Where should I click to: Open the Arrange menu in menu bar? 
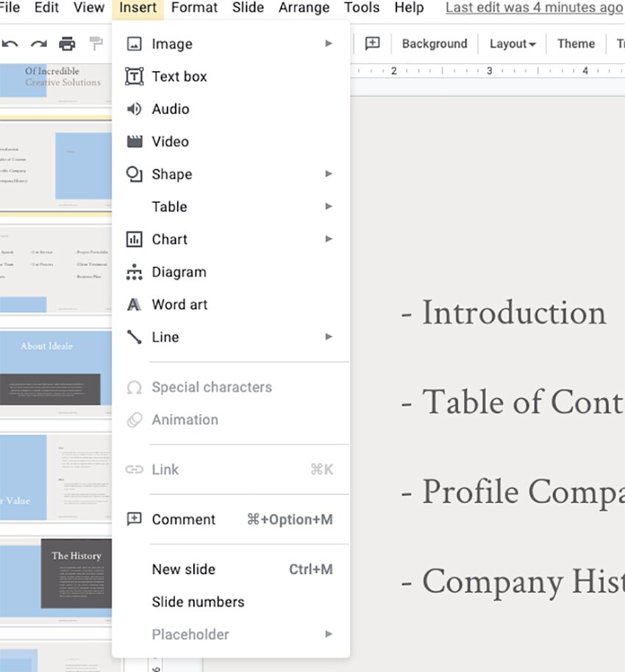304,8
